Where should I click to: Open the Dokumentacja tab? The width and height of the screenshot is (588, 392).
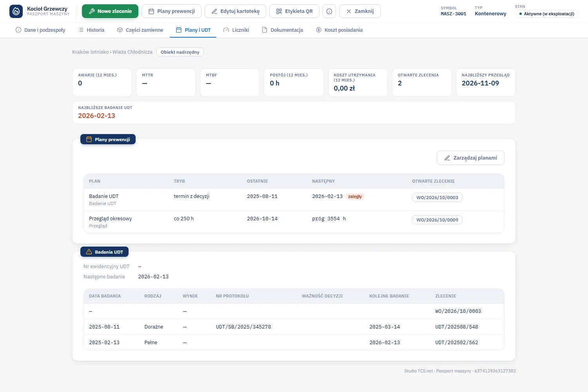pyautogui.click(x=283, y=30)
